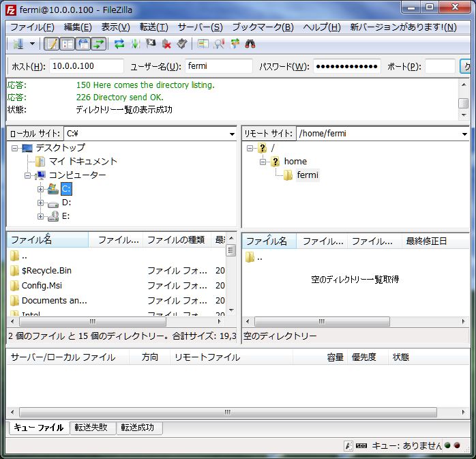Open the ファイル(F) menu
The width and height of the screenshot is (476, 459).
(32, 27)
